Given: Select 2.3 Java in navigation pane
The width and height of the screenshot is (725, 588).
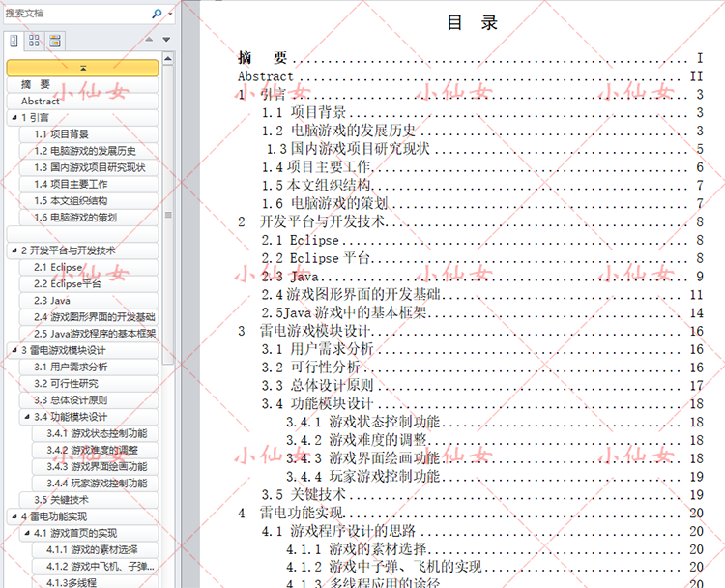Looking at the screenshot, I should click(x=89, y=300).
